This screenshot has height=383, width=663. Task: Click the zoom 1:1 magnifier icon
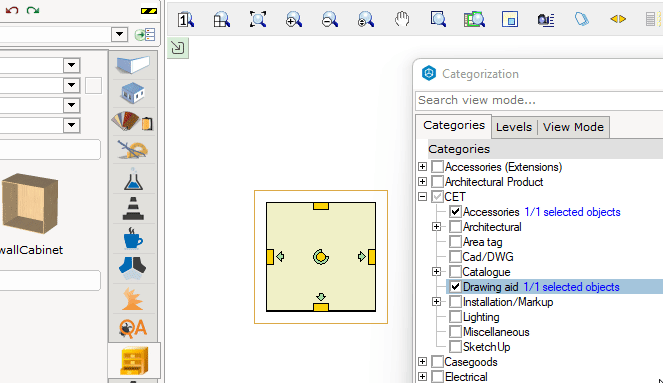coord(186,19)
